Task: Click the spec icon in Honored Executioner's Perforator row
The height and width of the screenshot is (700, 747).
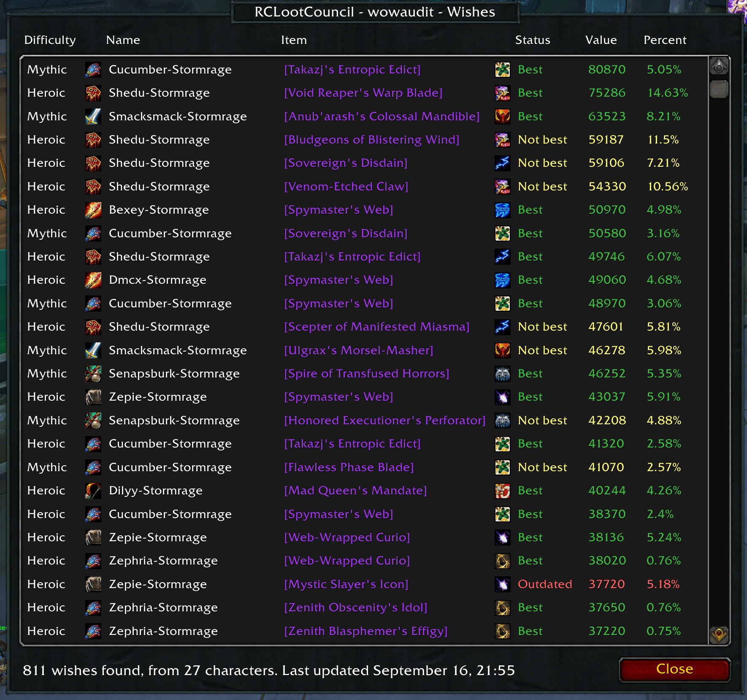Action: tap(502, 421)
